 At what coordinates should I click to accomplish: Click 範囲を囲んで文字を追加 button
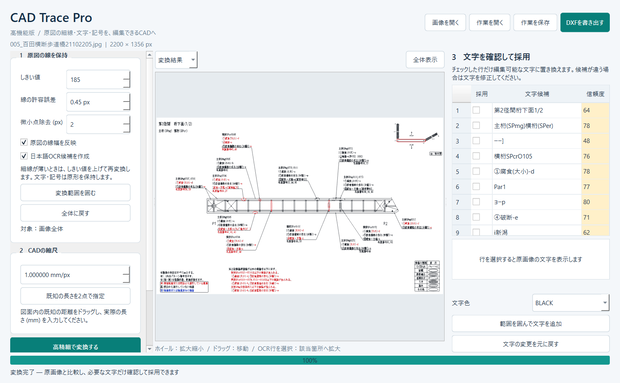531,324
